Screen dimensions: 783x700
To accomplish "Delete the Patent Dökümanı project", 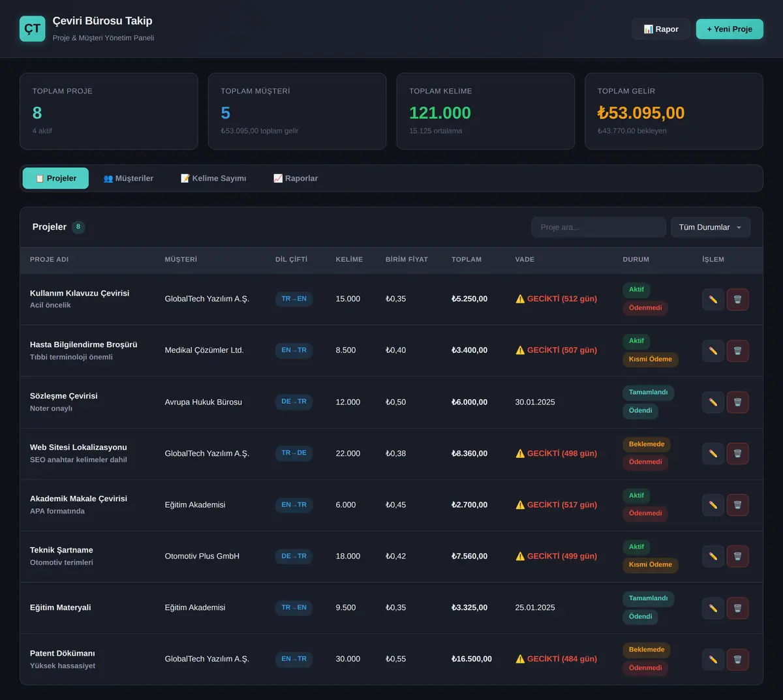I will [x=738, y=660].
